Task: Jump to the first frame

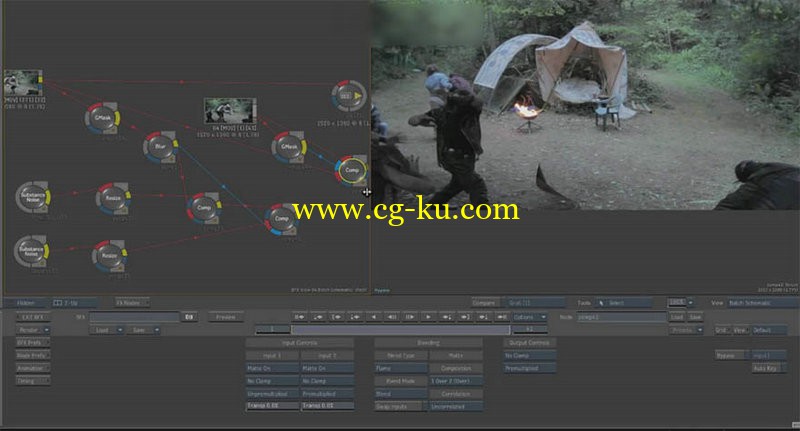Action: (299, 317)
